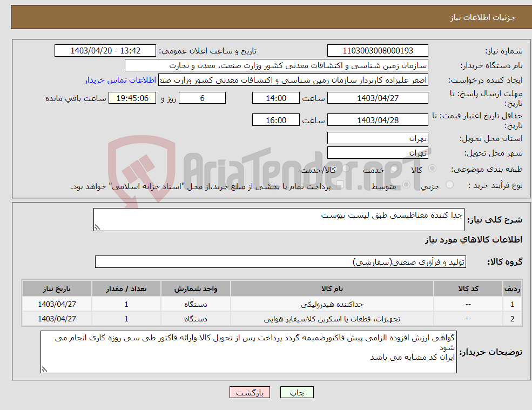Viewport: 532px width, 410px height.
Task: Click the resize handle of buyer notes box
Action: 44,369
